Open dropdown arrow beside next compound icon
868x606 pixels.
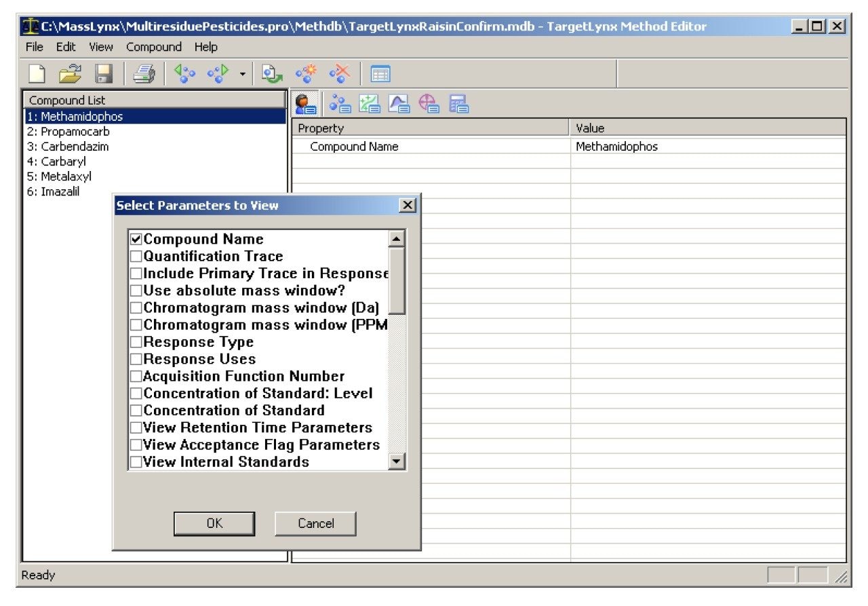click(x=242, y=74)
